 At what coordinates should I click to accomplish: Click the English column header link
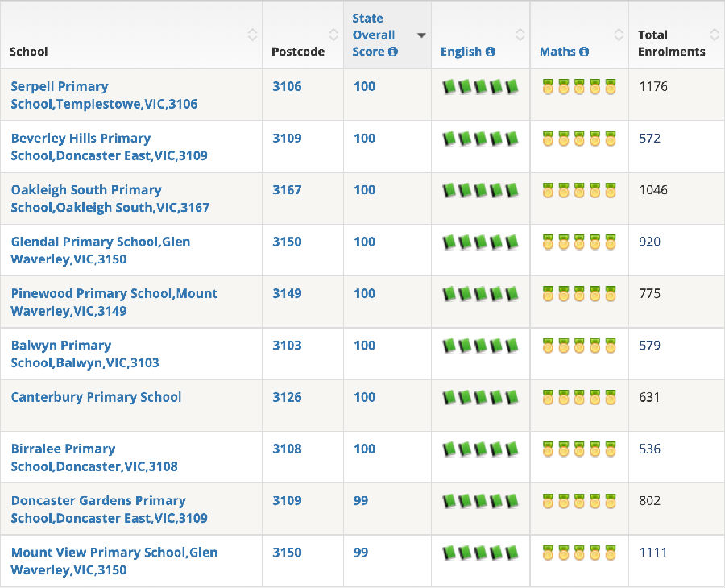pos(461,52)
